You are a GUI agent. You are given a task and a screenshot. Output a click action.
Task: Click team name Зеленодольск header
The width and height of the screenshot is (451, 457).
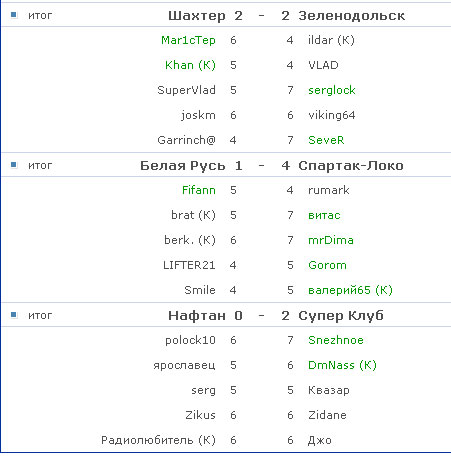[x=352, y=16]
